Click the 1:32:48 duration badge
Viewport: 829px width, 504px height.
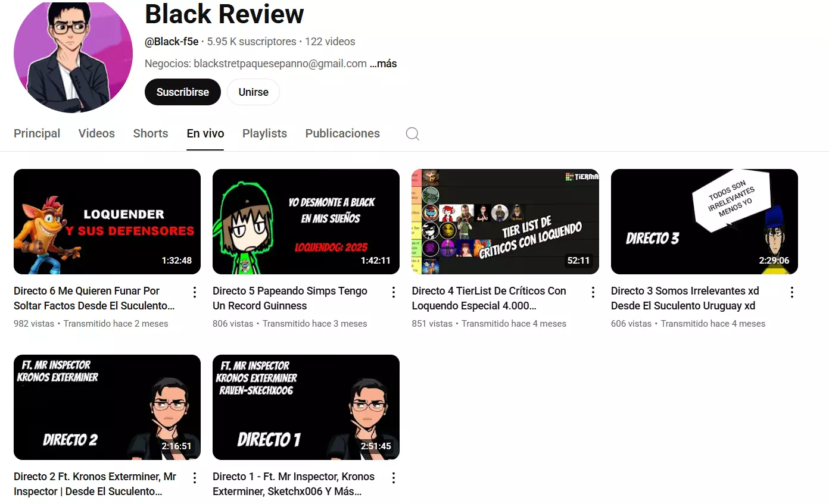point(177,260)
